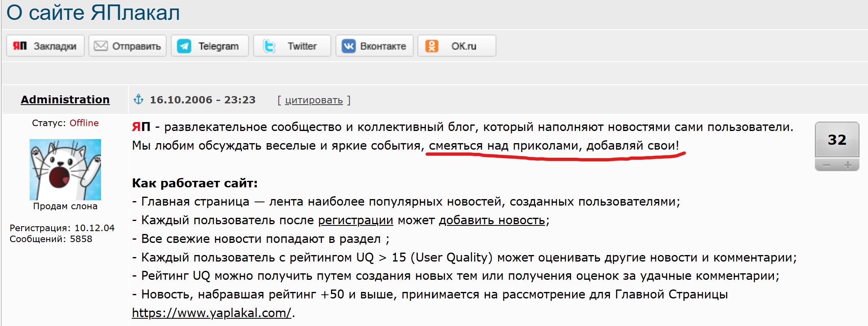This screenshot has width=868, height=326.
Task: Click the Регистрация: 10.12.04 text
Action: tap(62, 228)
